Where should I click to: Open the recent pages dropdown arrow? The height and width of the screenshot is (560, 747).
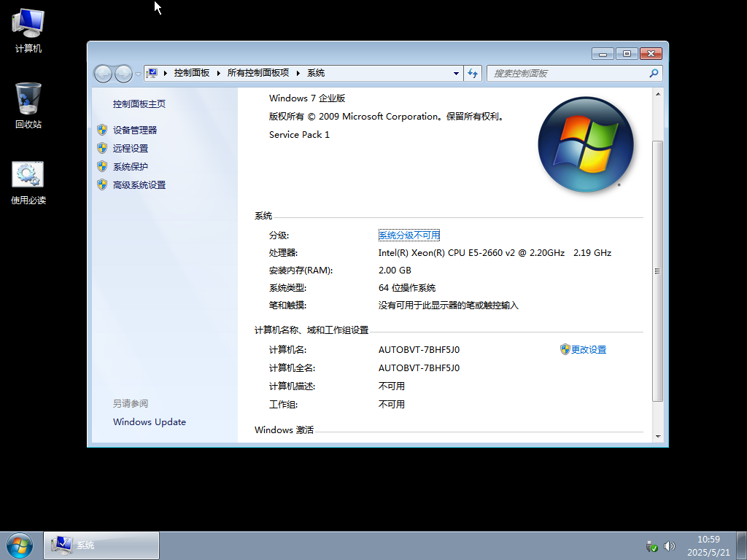click(x=138, y=74)
